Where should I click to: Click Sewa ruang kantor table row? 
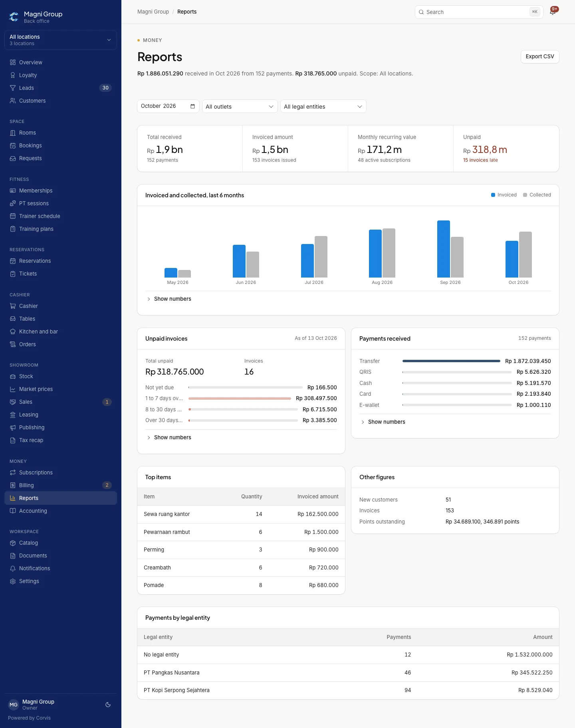click(x=241, y=514)
